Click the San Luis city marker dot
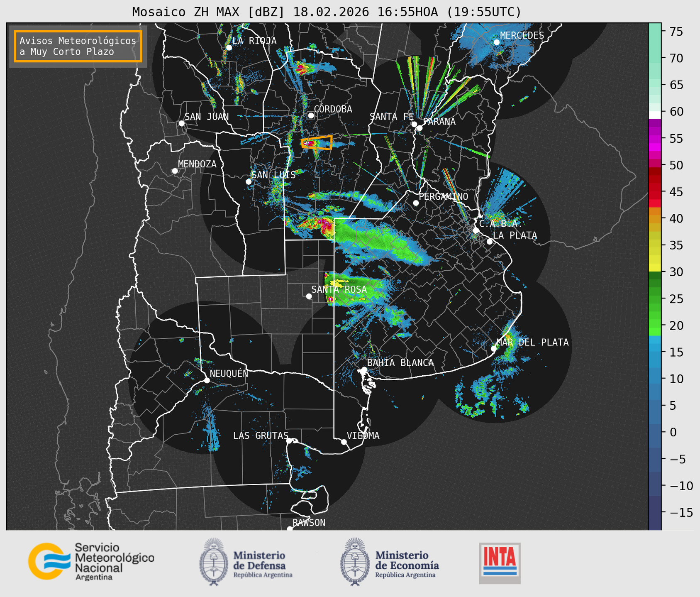700x597 pixels. 249,182
